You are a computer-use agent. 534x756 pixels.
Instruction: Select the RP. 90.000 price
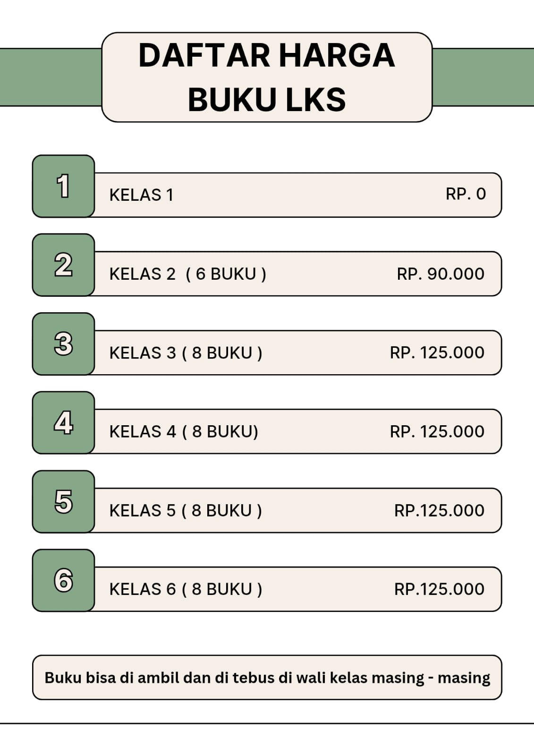pos(440,274)
